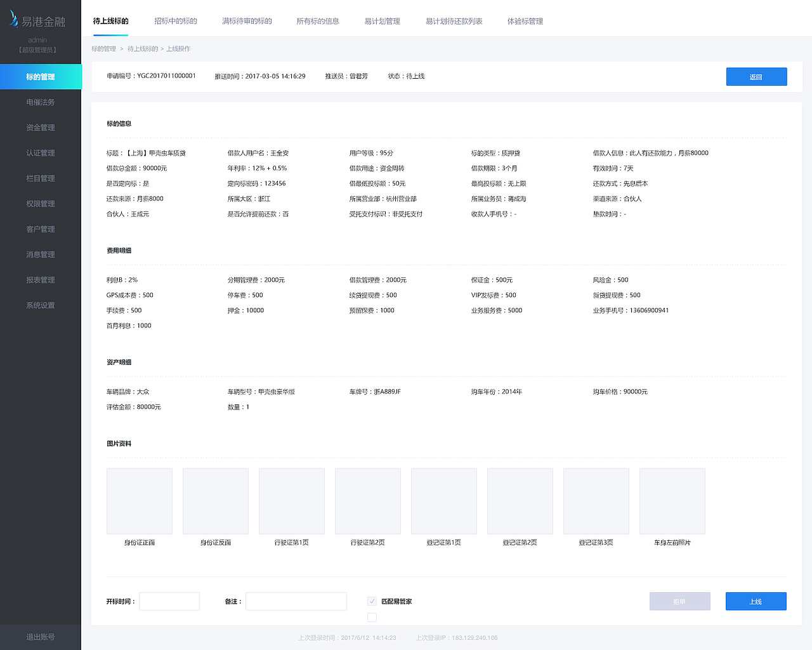812x650 pixels.
Task: Click the 定向标密码 123456 text
Action: [x=256, y=183]
